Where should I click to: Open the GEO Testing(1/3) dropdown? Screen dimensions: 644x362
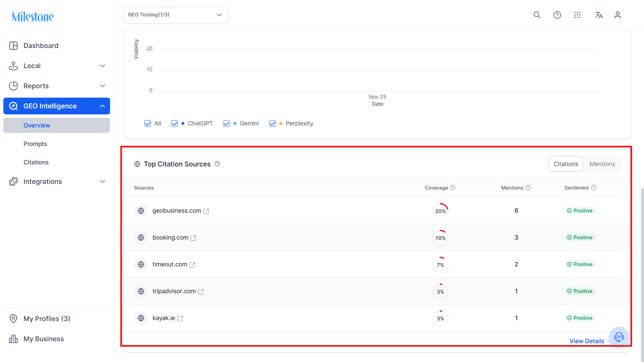tap(176, 15)
